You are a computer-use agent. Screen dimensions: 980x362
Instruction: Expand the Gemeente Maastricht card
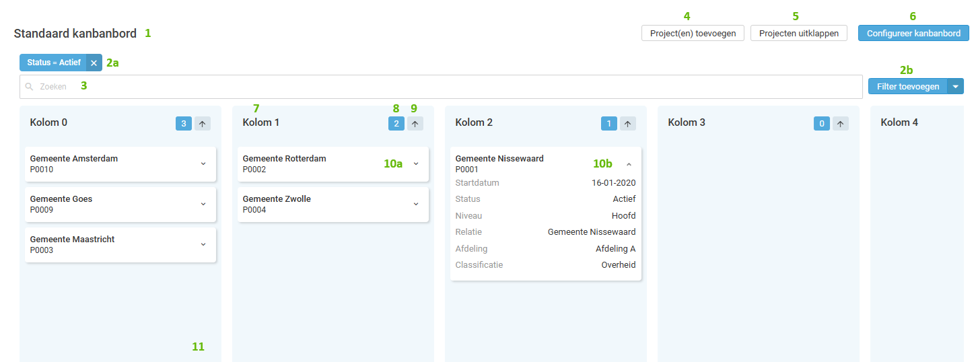tap(203, 244)
